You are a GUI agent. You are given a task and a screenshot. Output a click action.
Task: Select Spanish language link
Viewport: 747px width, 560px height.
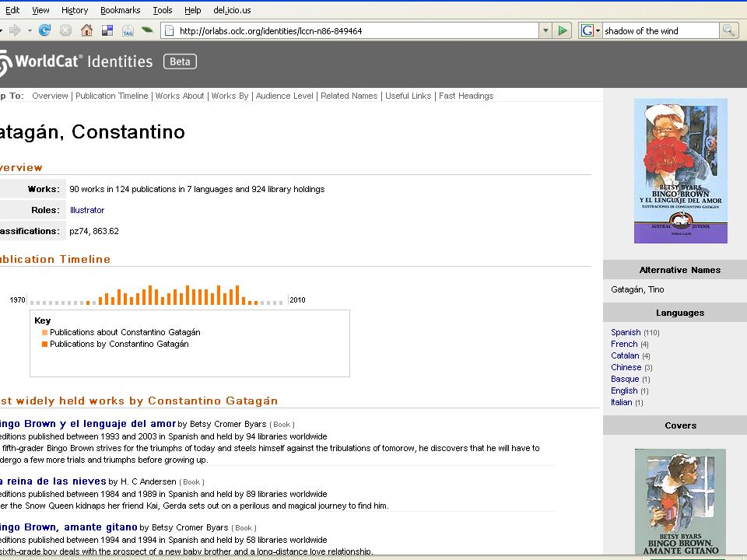(626, 332)
